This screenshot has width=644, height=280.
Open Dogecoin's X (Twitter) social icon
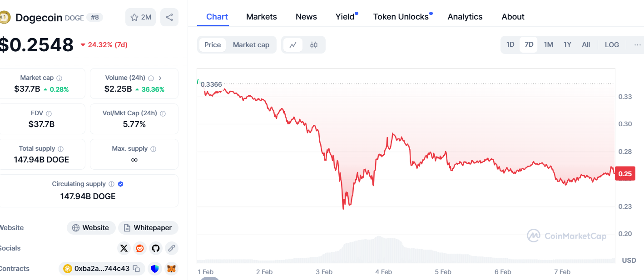[124, 248]
